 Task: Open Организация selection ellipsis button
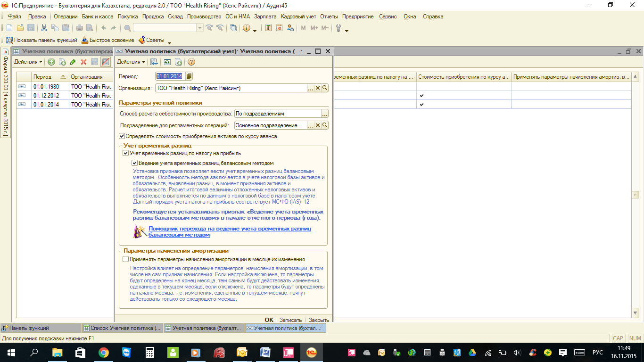[x=311, y=88]
